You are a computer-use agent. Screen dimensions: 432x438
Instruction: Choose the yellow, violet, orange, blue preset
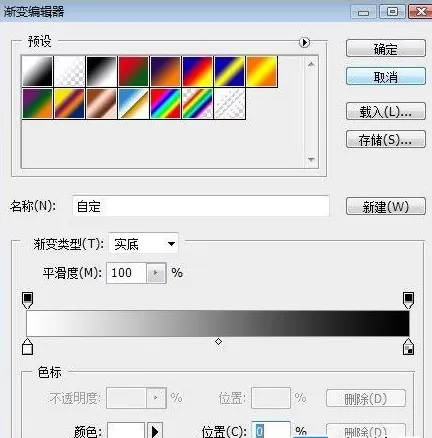tap(69, 103)
